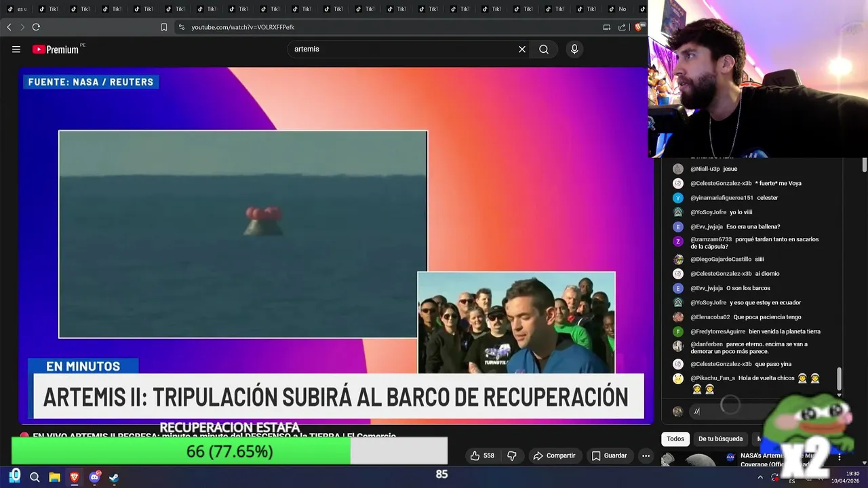Click the Compartir share button
This screenshot has height=488, width=868.
click(554, 455)
